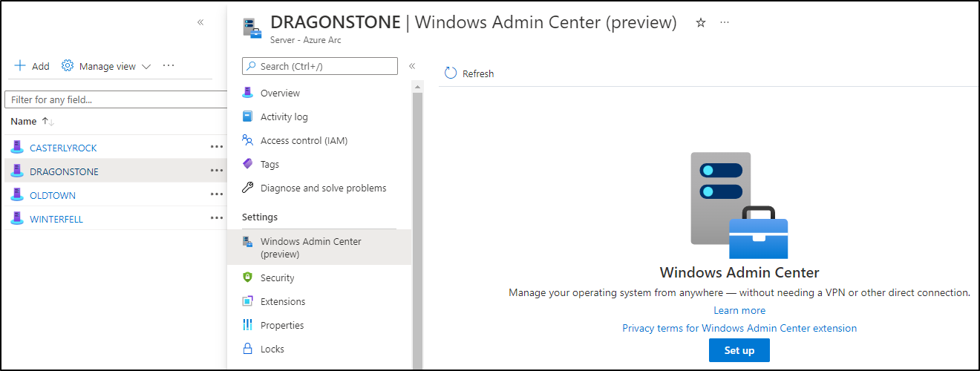This screenshot has height=371, width=980.
Task: Click the Set up button
Action: pos(739,350)
